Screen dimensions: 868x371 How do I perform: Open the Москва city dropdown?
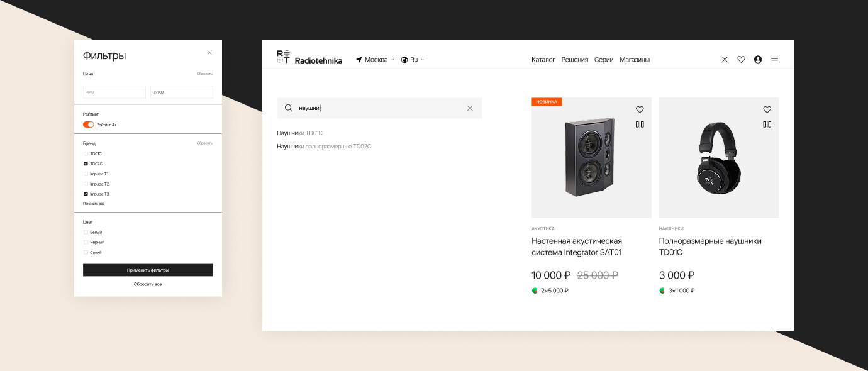pos(376,60)
